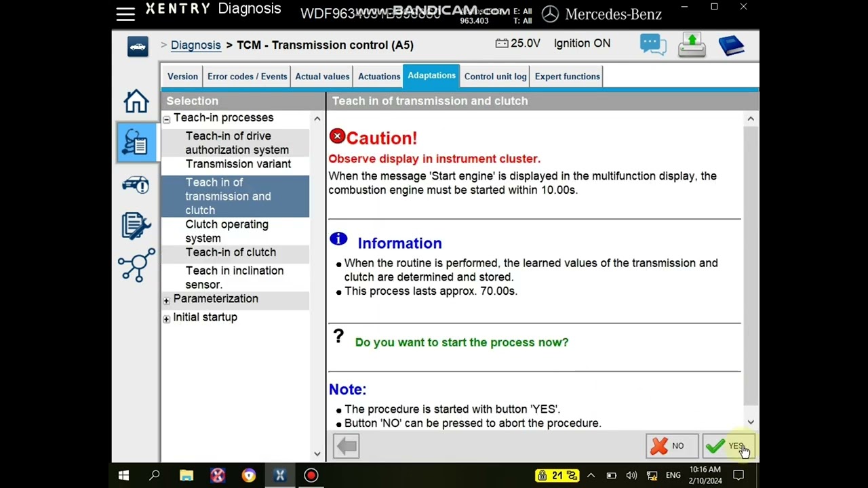The height and width of the screenshot is (488, 868).
Task: Click the content panel vertical scrollbar thumb
Action: [751, 266]
